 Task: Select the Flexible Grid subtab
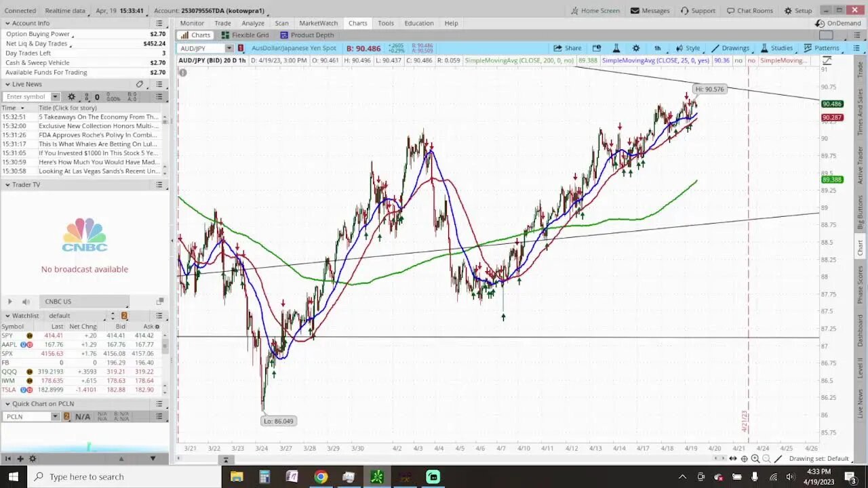pyautogui.click(x=244, y=35)
